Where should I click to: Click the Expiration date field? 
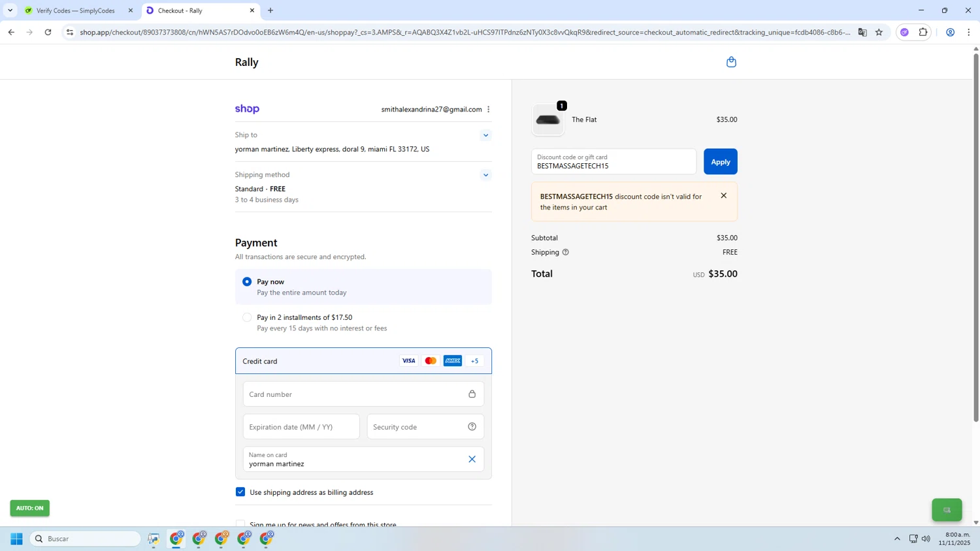tap(301, 427)
